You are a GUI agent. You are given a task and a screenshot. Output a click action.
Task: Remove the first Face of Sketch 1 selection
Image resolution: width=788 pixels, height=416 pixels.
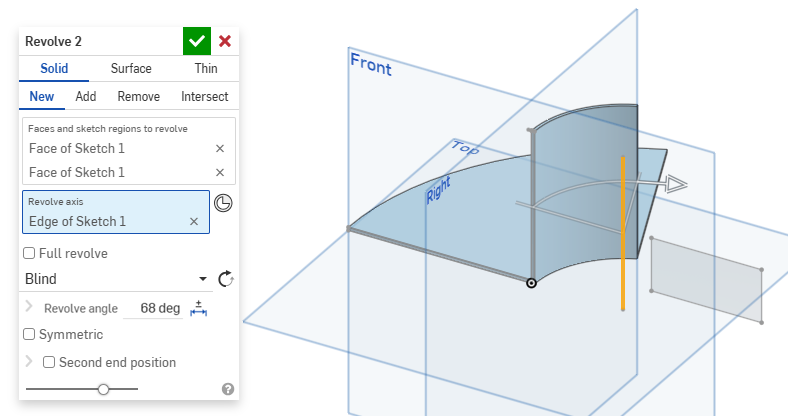pyautogui.click(x=220, y=148)
